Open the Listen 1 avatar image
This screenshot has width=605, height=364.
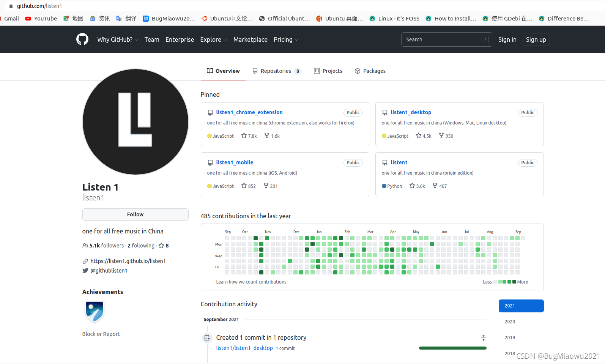tap(135, 122)
